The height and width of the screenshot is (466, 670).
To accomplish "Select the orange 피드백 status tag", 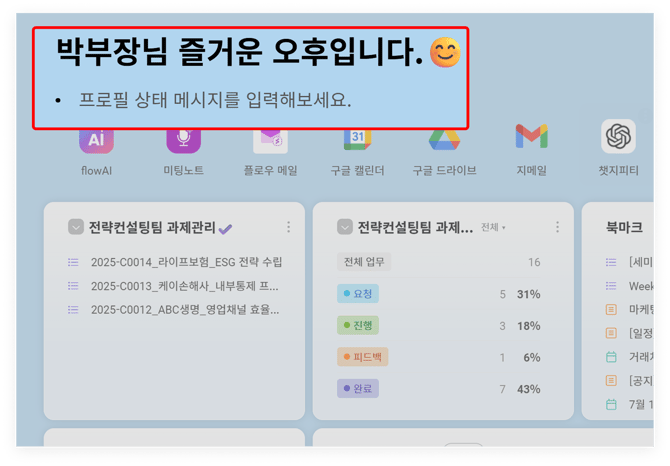I will 362,357.
